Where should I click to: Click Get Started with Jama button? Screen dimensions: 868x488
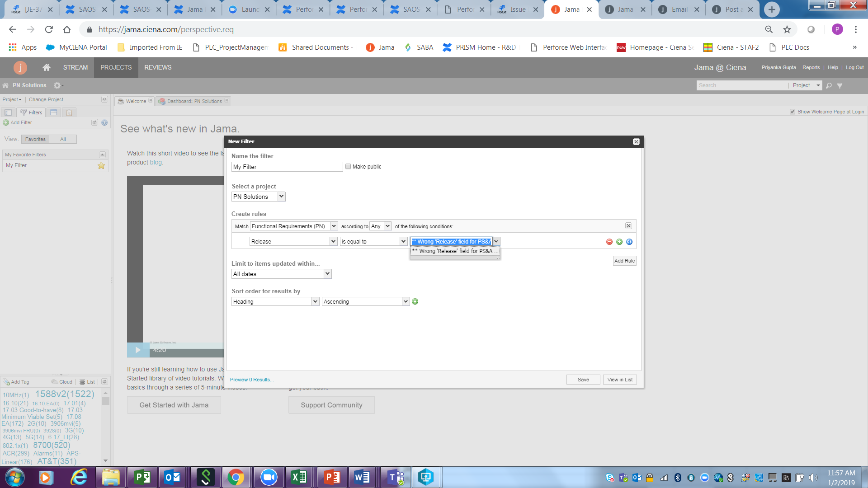pos(174,405)
